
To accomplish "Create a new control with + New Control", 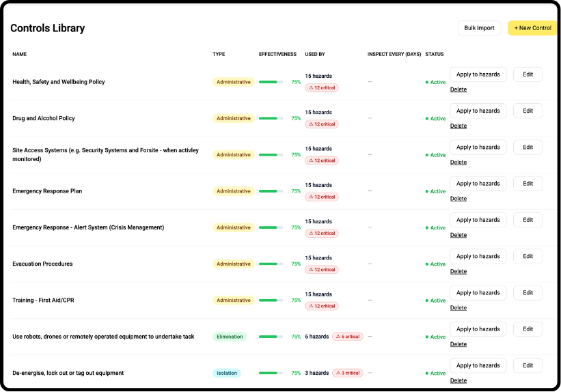I will [533, 28].
